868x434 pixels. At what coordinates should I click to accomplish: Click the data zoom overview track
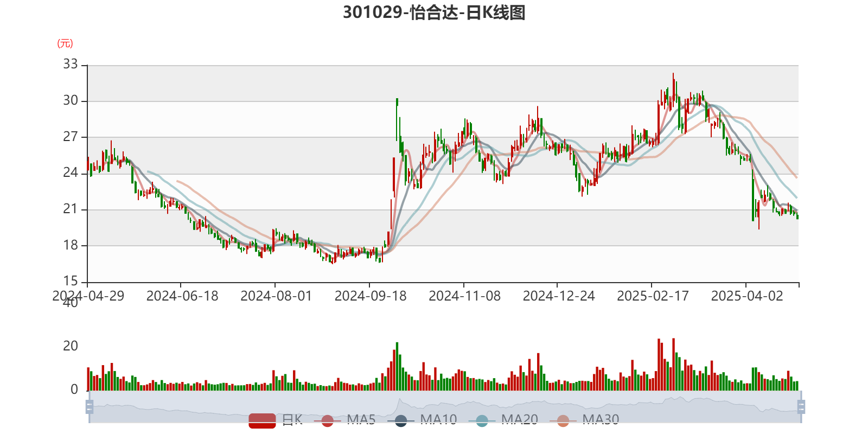point(445,406)
